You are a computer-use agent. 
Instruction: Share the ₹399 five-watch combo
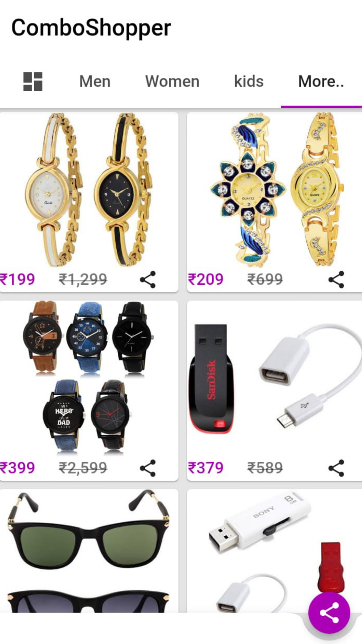(148, 468)
